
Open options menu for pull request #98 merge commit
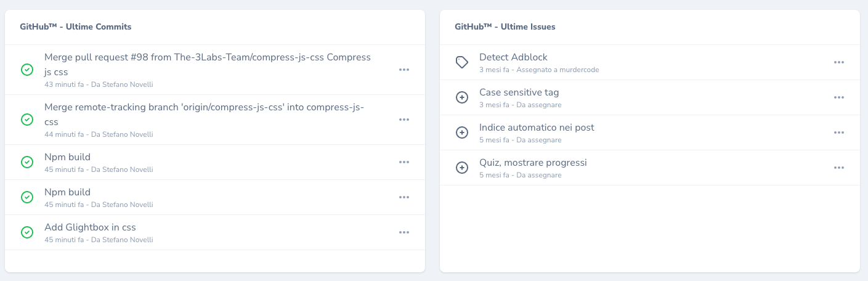click(x=404, y=70)
